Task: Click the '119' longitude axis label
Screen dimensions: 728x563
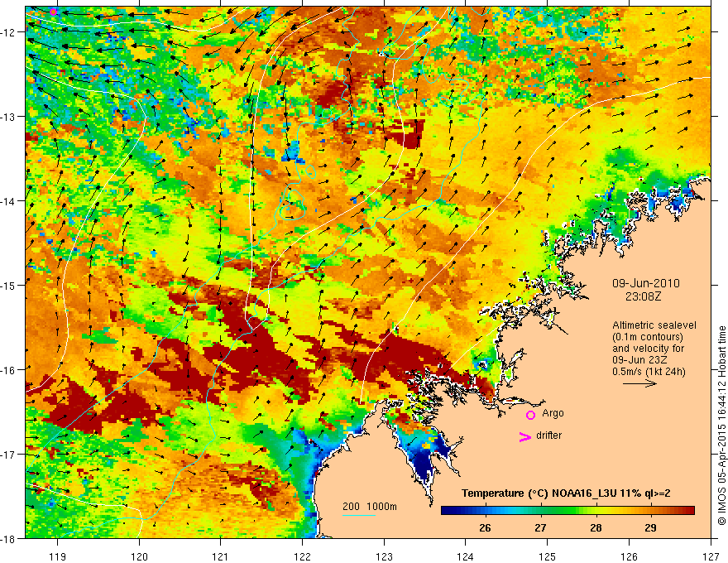Action: pyautogui.click(x=58, y=556)
